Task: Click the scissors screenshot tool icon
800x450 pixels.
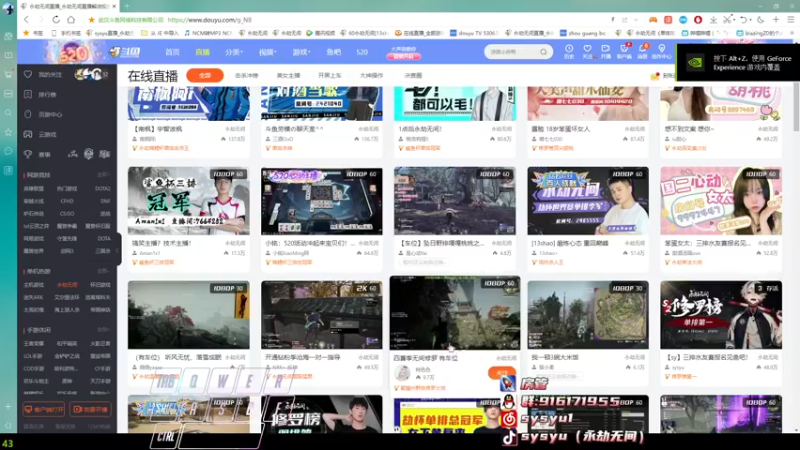Action: 728,20
